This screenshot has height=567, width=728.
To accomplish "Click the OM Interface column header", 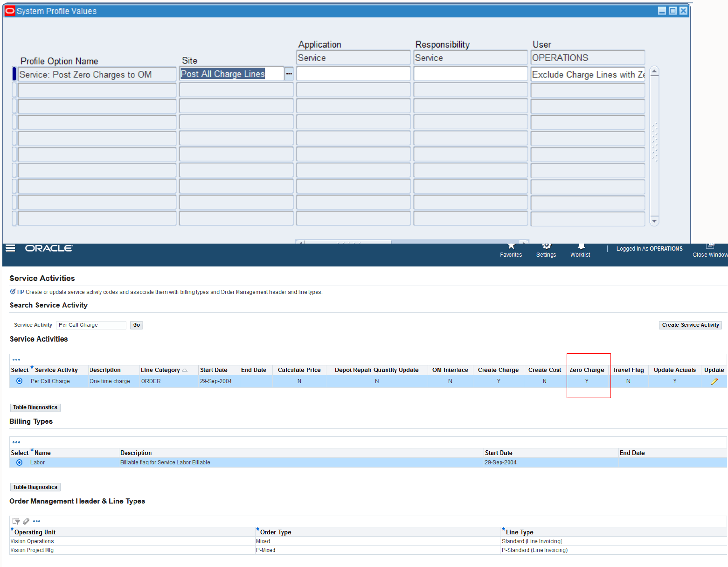I will point(450,370).
